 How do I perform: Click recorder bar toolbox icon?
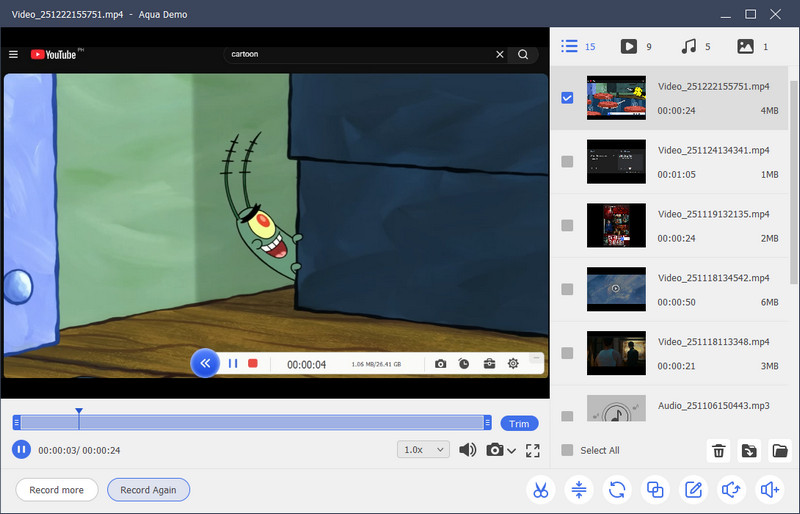coord(489,363)
